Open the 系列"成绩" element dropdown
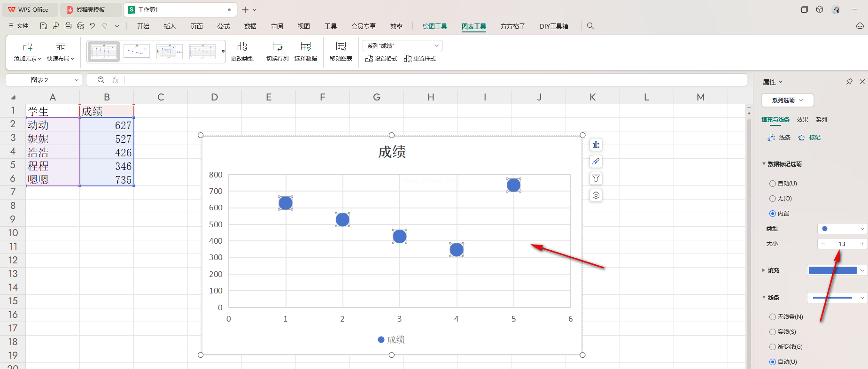Viewport: 868px width, 369px height. (x=402, y=46)
